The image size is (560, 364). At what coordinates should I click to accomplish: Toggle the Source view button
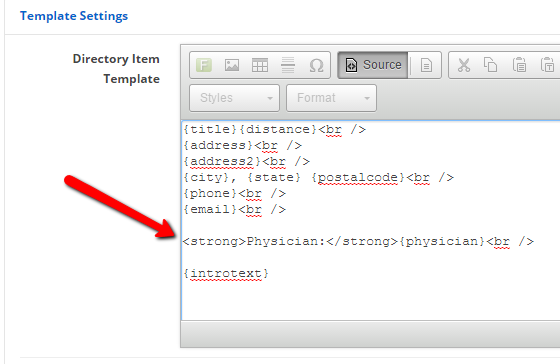point(373,65)
